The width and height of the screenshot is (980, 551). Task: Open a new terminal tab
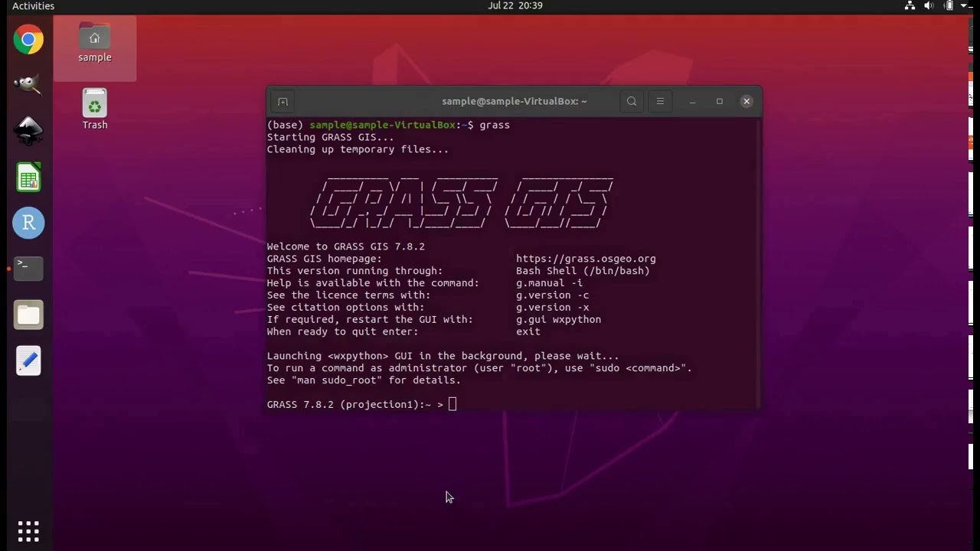point(283,101)
